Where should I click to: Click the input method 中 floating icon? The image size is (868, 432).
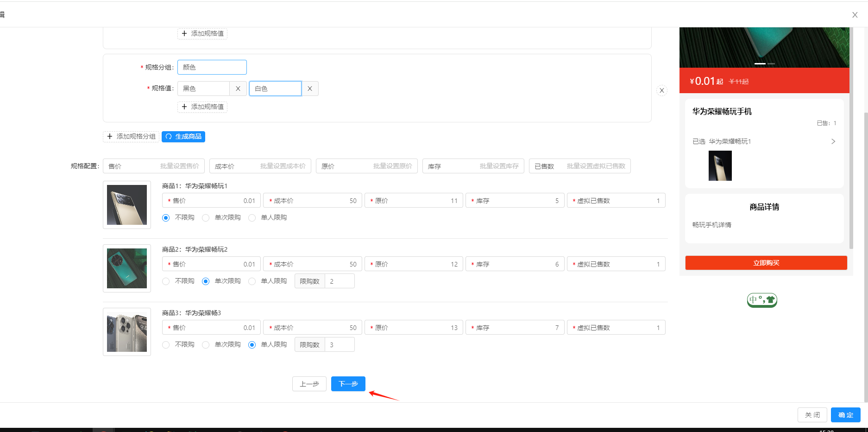tap(762, 300)
